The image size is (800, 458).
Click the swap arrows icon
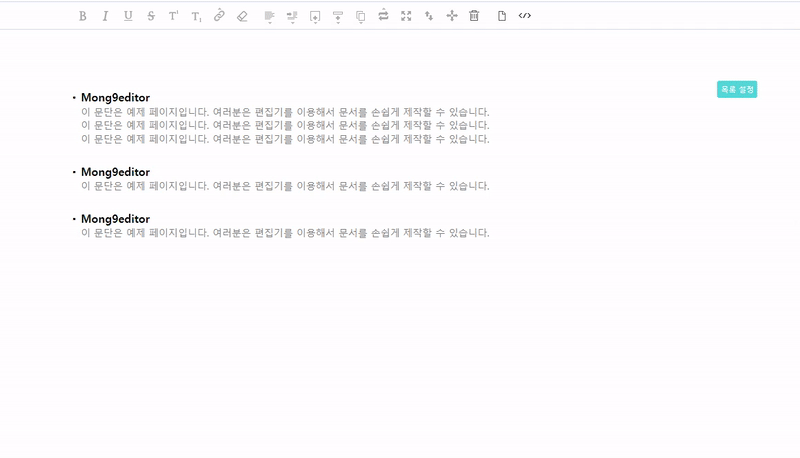pyautogui.click(x=383, y=16)
